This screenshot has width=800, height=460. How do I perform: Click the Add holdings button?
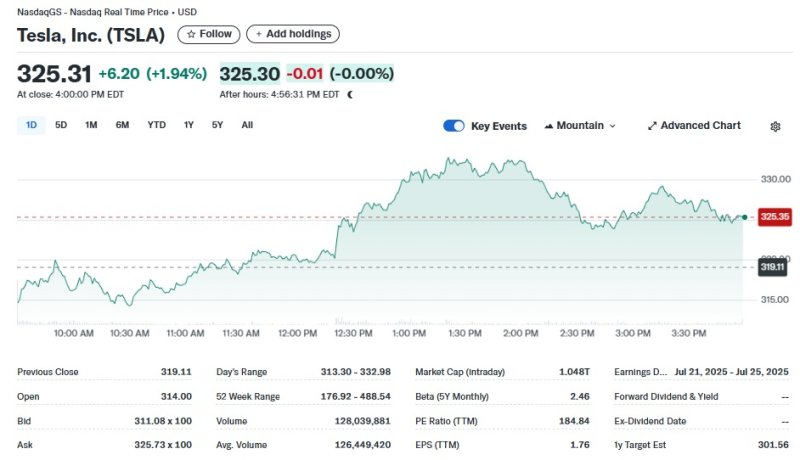(293, 34)
